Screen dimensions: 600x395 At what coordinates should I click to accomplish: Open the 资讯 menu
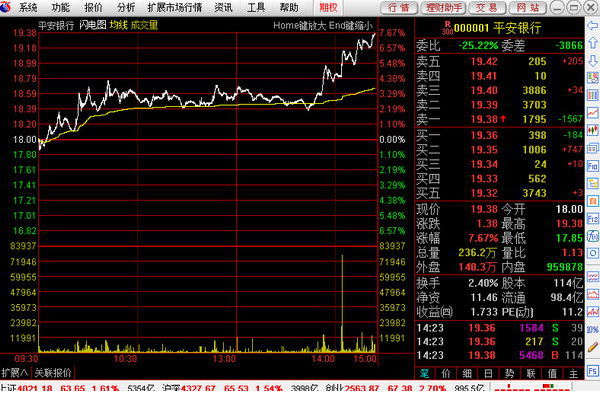tap(223, 7)
